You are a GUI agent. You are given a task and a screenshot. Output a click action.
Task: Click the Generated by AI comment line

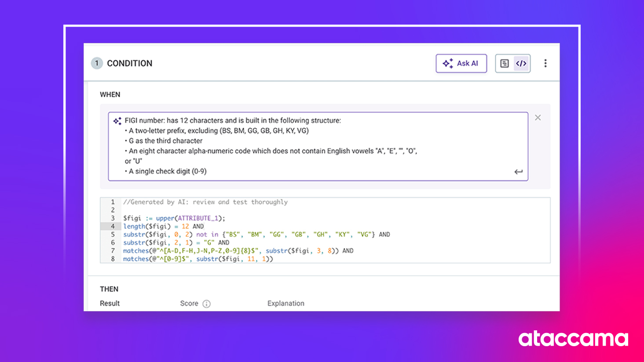[x=205, y=202]
